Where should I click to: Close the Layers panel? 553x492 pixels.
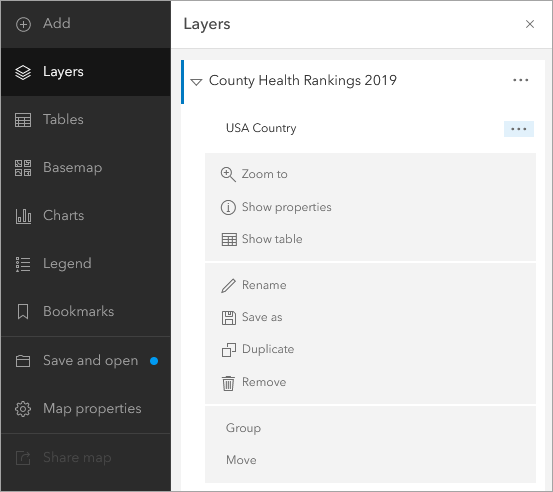click(530, 24)
